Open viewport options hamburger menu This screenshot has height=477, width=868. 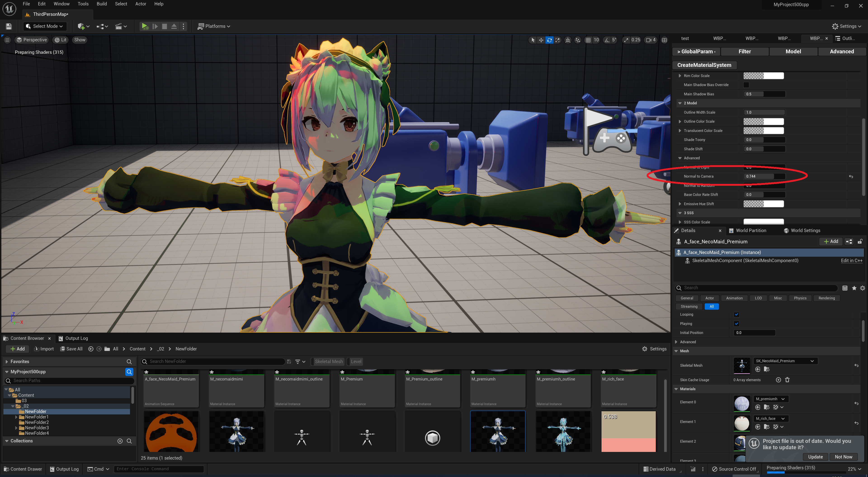tap(7, 40)
